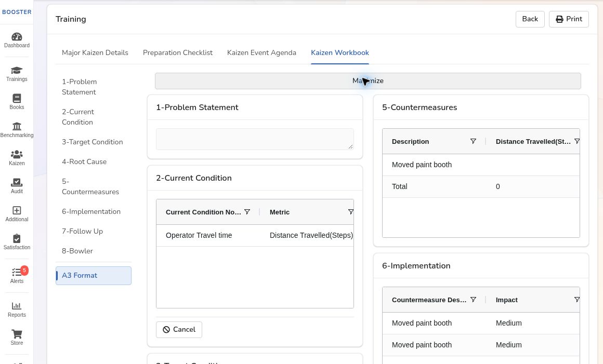Open the Satisfaction section
This screenshot has width=603, height=364.
pos(17,242)
